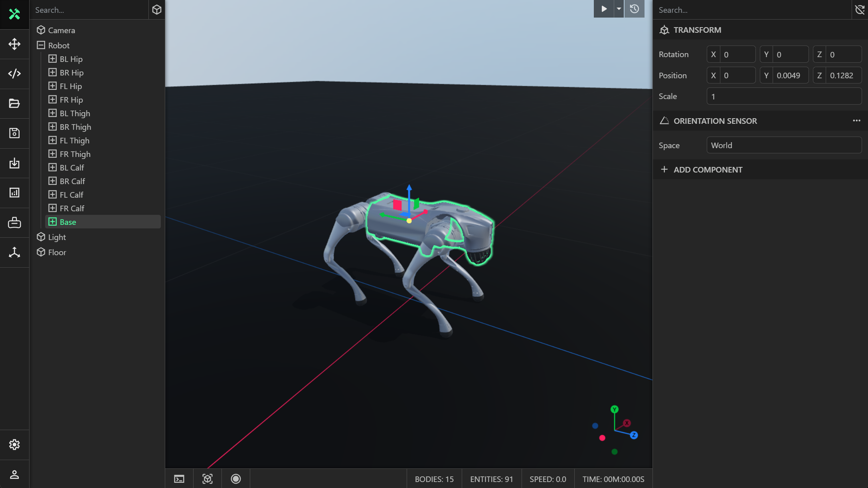Click BODIES: 15 status text
The image size is (868, 488).
[x=434, y=479]
